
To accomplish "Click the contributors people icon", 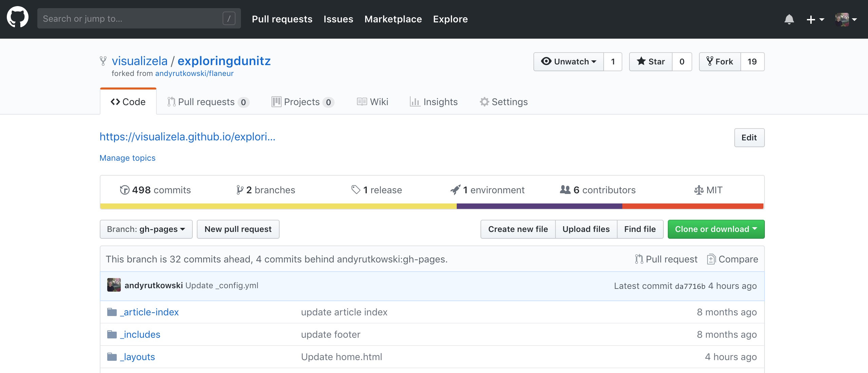I will pyautogui.click(x=565, y=190).
